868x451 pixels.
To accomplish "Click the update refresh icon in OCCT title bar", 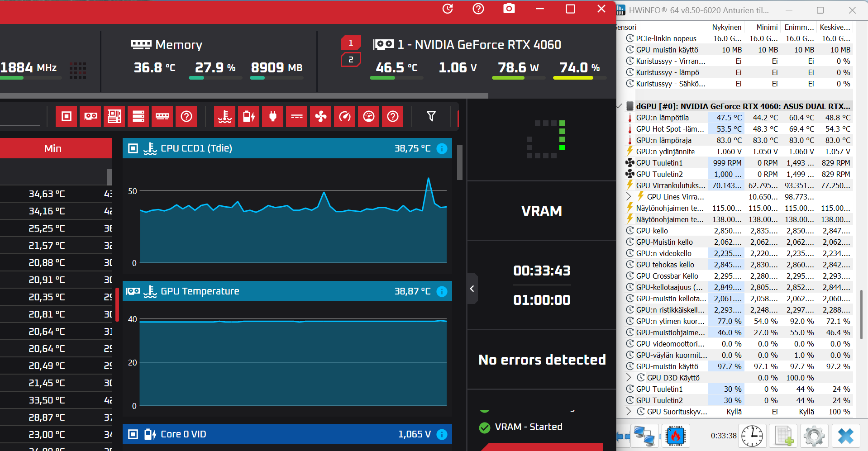I will 448,9.
